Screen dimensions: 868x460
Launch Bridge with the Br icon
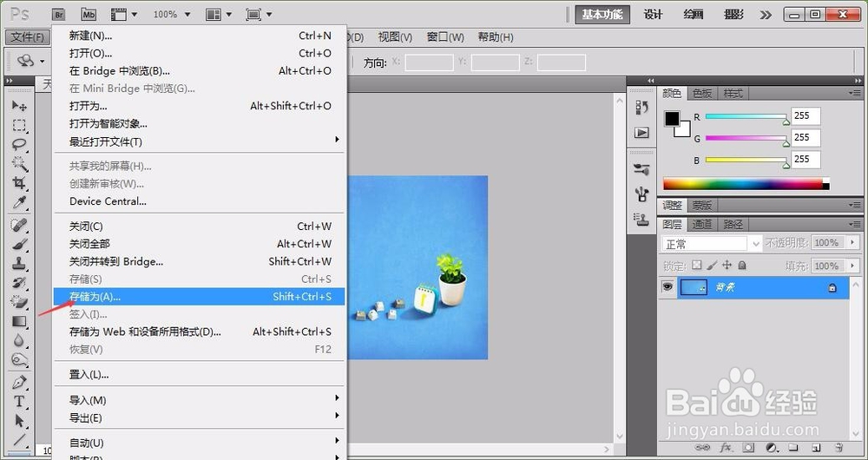(59, 15)
